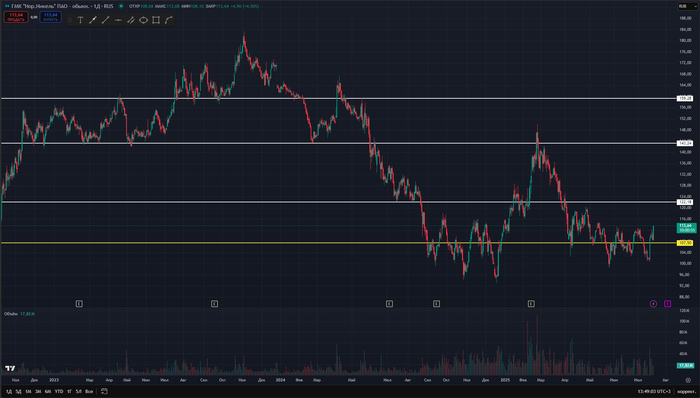The width and height of the screenshot is (700, 398).
Task: Click the event marker near September 2023
Action: (214, 304)
